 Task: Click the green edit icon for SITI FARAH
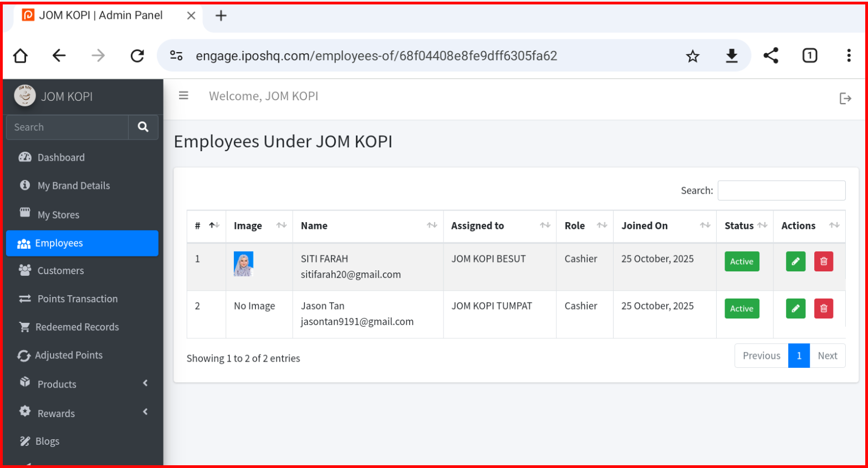point(795,261)
